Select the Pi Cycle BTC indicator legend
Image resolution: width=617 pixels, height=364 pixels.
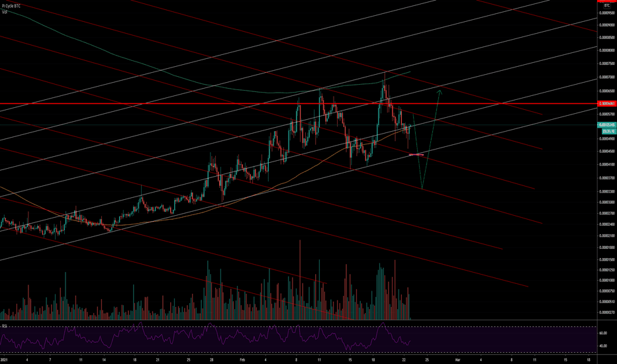tap(11, 7)
